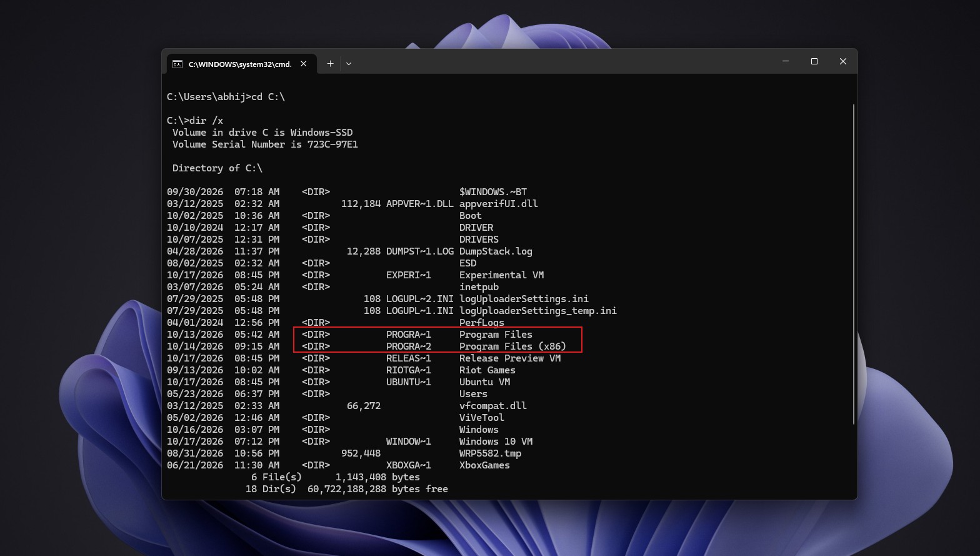Screen dimensions: 980x556
Task: Click the 'Riot Games' folder name
Action: click(x=487, y=370)
